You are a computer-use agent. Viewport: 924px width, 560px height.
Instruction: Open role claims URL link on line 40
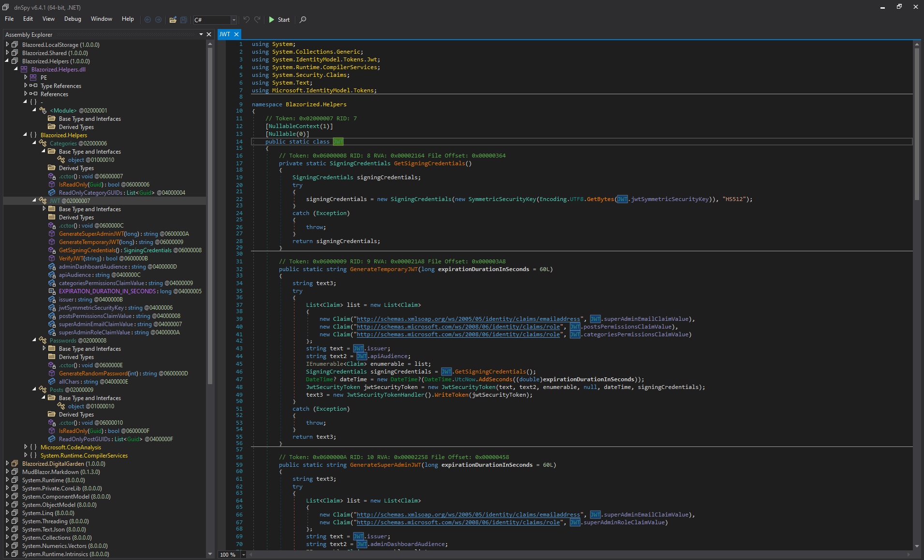(x=458, y=327)
